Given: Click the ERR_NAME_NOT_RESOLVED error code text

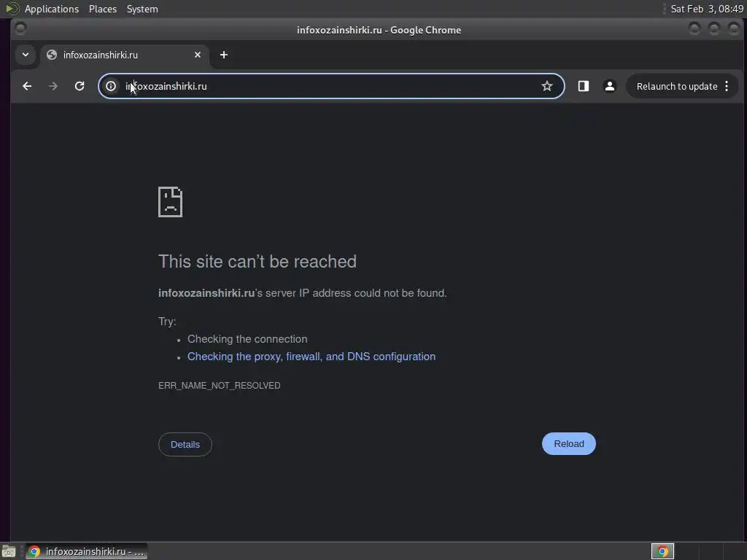Looking at the screenshot, I should tap(219, 386).
